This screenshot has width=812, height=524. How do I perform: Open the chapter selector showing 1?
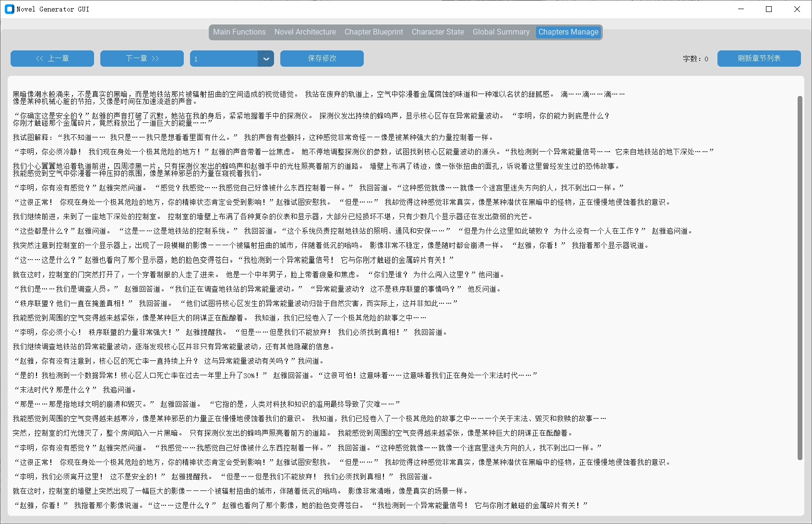pos(232,59)
